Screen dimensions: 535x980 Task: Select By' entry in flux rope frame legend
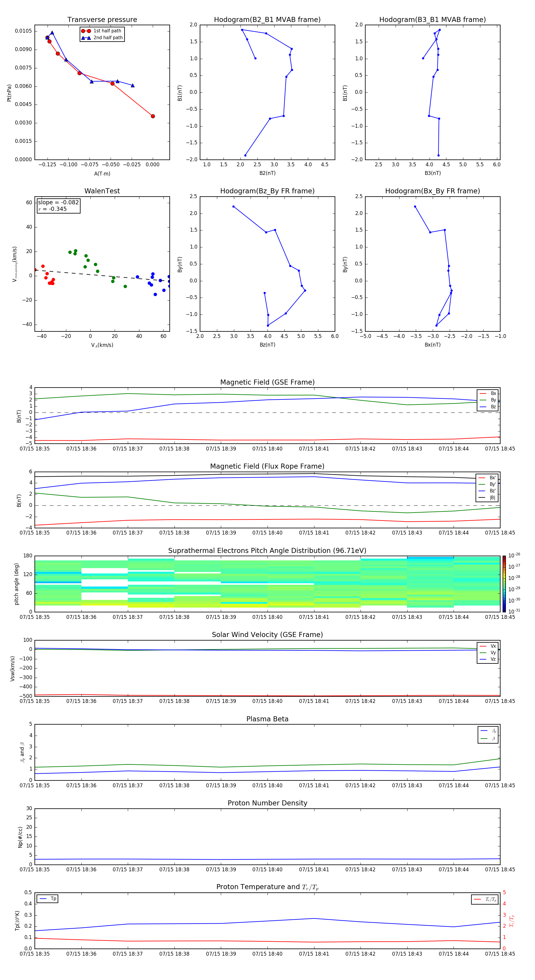[487, 484]
